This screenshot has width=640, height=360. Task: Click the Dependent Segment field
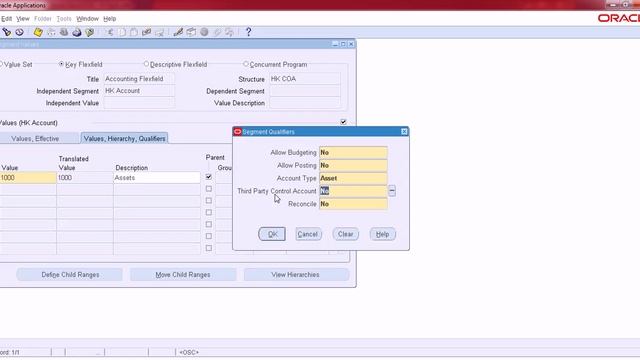click(305, 91)
